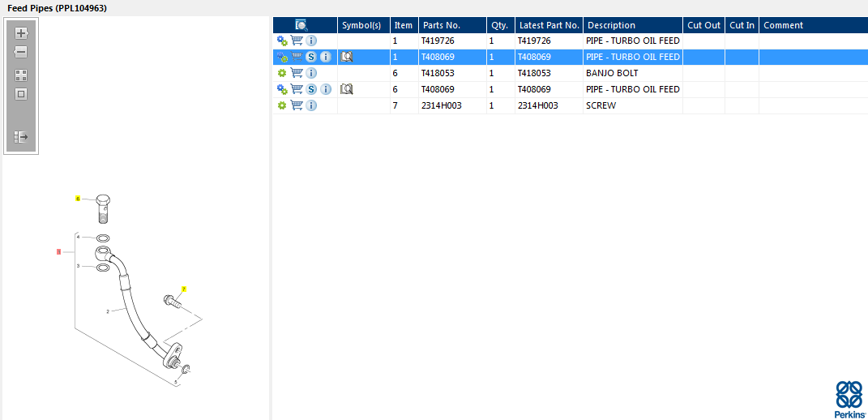Viewport: 868px width, 420px height.
Task: Sort by Latest Part No. column header
Action: [549, 25]
